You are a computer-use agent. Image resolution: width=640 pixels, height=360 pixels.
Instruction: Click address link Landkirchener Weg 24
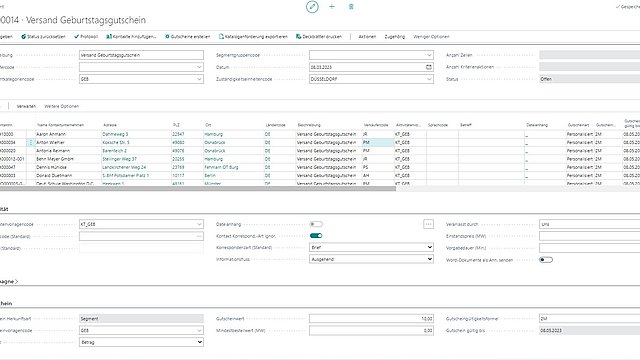point(124,167)
